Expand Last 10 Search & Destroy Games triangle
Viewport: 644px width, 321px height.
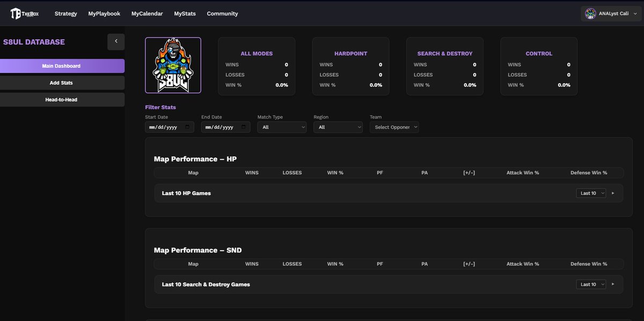613,284
